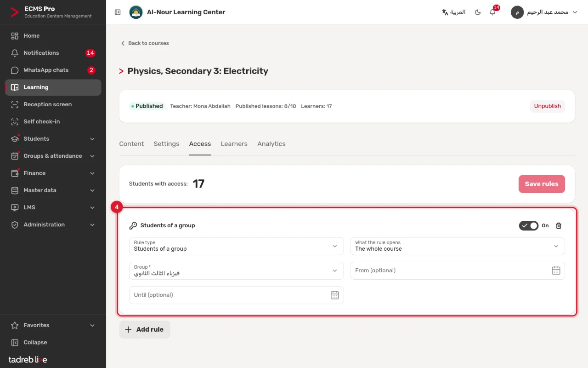Open the Group selection dropdown
The height and width of the screenshot is (368, 588).
[236, 270]
